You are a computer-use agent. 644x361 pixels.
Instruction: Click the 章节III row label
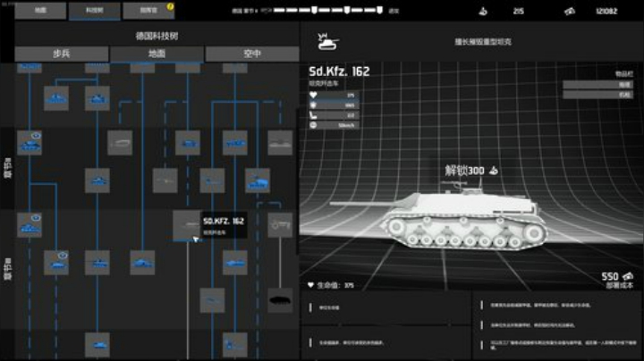pyautogui.click(x=8, y=269)
